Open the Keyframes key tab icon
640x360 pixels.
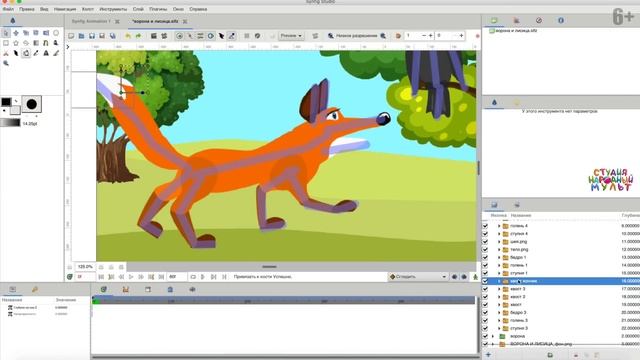[x=35, y=289]
